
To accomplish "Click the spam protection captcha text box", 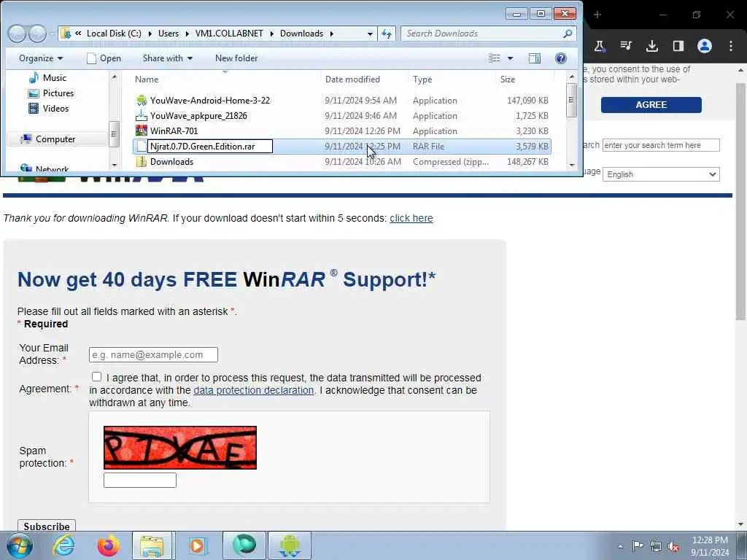I will click(x=140, y=480).
